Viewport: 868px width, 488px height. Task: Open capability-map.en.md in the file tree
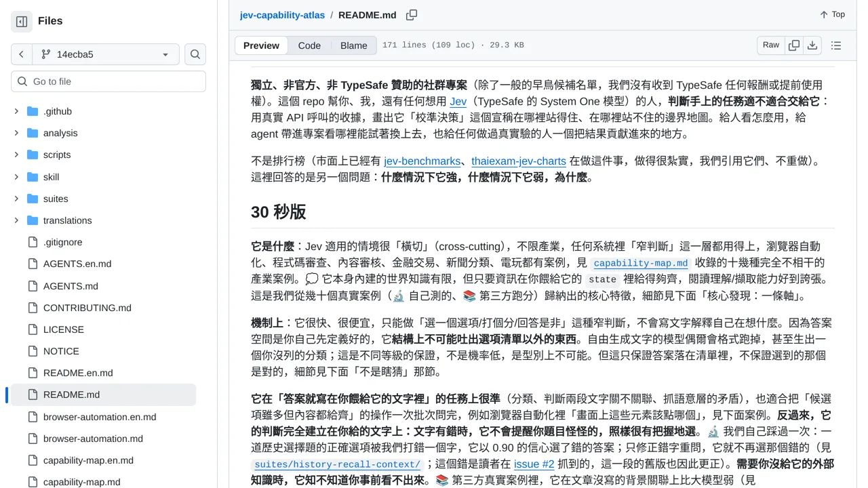pyautogui.click(x=88, y=460)
